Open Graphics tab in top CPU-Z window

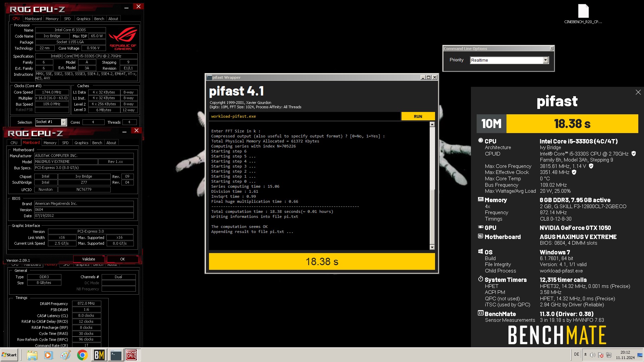click(x=83, y=19)
